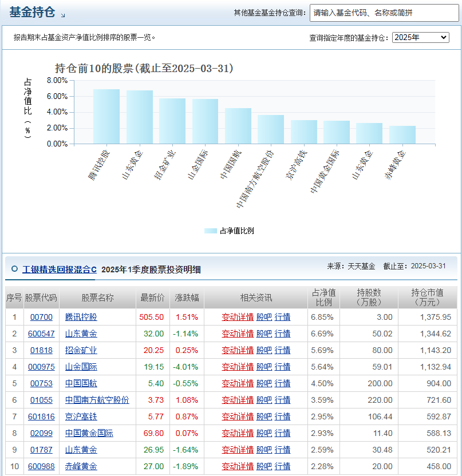
Task: Open 行情 for 赤峰黄金 row
Action: 282,466
